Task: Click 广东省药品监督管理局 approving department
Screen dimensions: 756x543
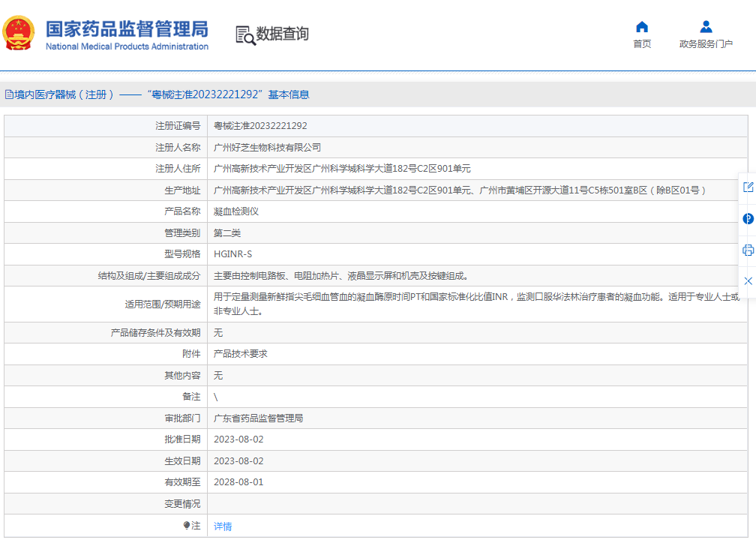Action: coord(259,418)
